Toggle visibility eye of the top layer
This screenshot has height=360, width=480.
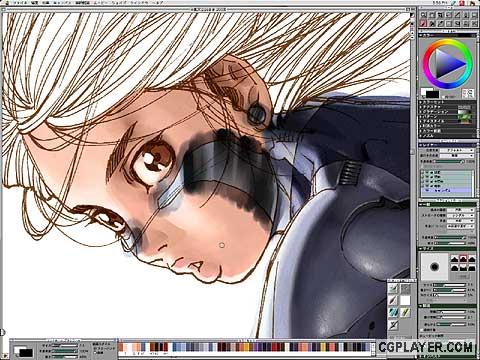(427, 172)
